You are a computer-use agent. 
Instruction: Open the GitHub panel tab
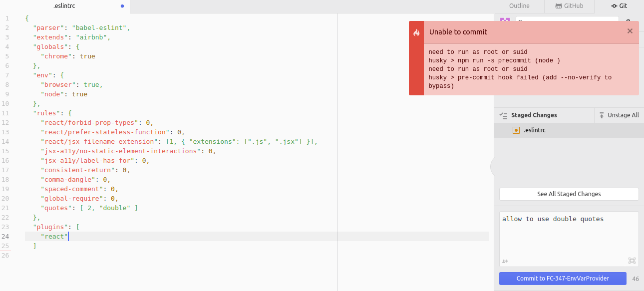click(569, 6)
